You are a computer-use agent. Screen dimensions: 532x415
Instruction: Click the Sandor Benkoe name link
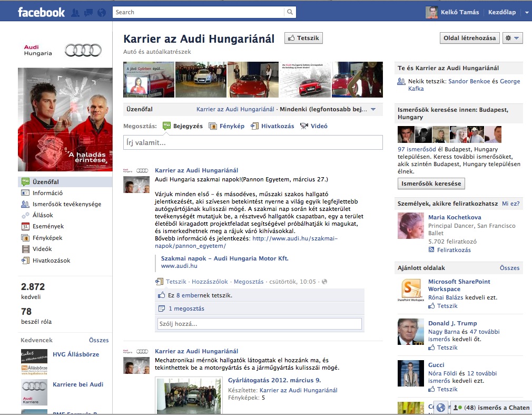469,81
